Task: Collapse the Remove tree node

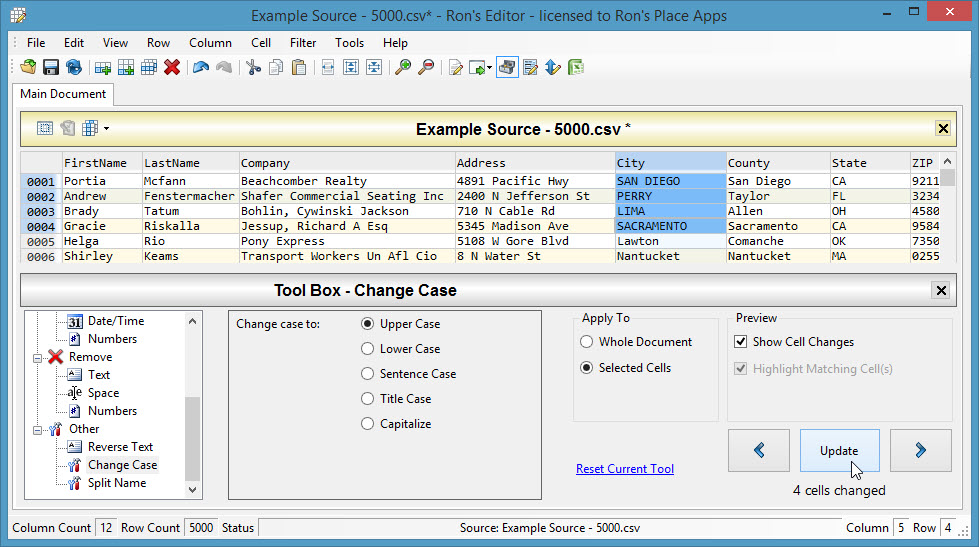Action: 39,357
